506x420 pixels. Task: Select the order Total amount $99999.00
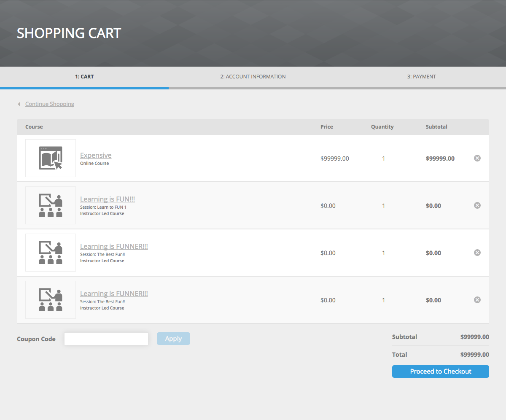click(475, 355)
